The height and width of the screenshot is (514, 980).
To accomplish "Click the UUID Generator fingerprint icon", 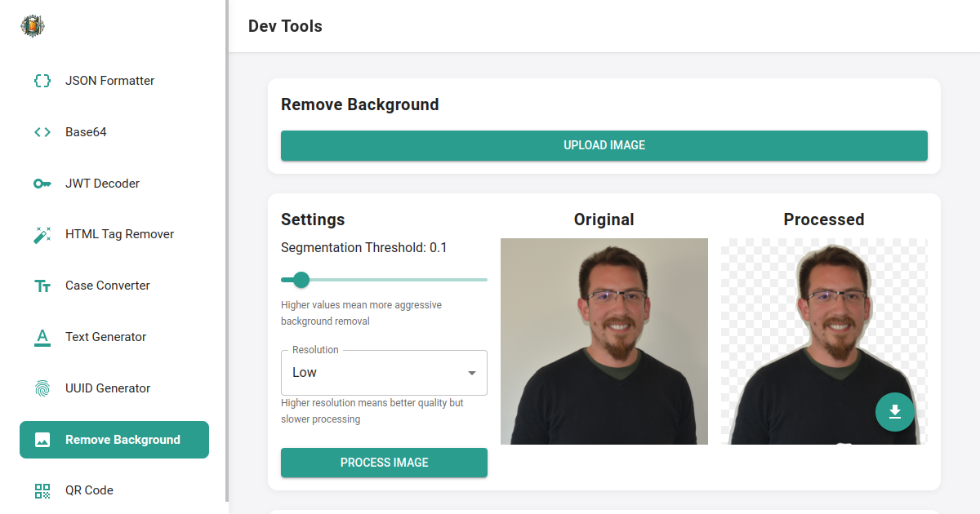I will point(42,388).
